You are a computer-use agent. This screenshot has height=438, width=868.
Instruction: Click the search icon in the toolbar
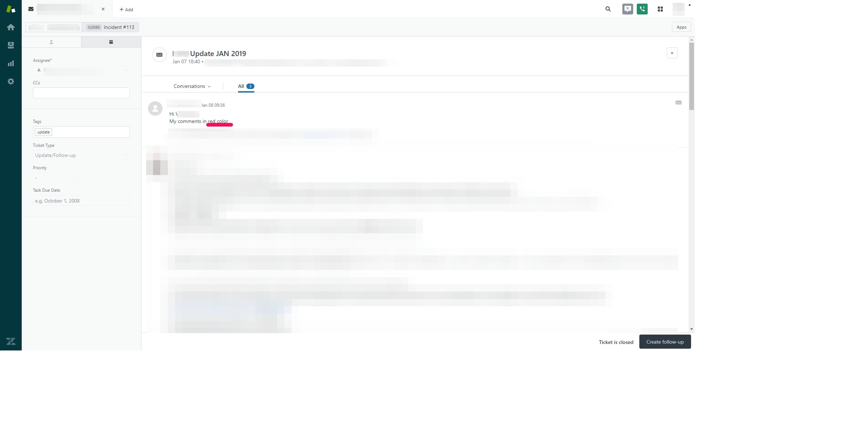click(x=608, y=9)
